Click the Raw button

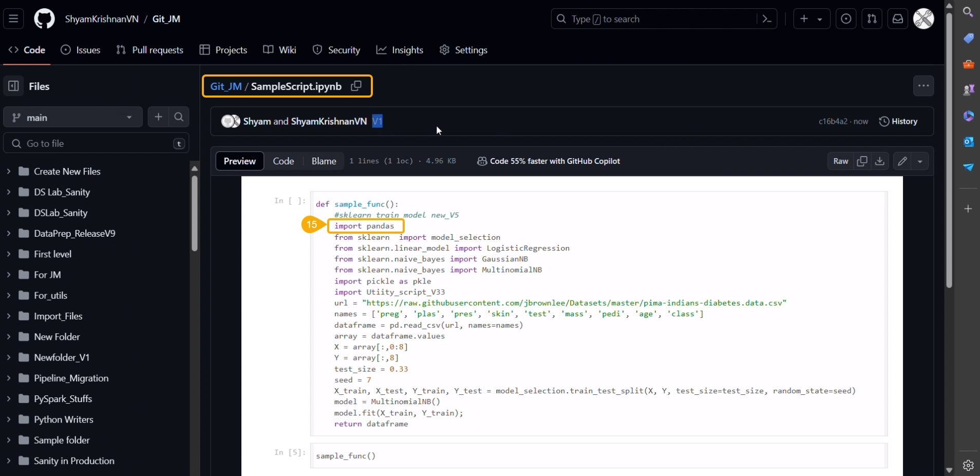(840, 161)
